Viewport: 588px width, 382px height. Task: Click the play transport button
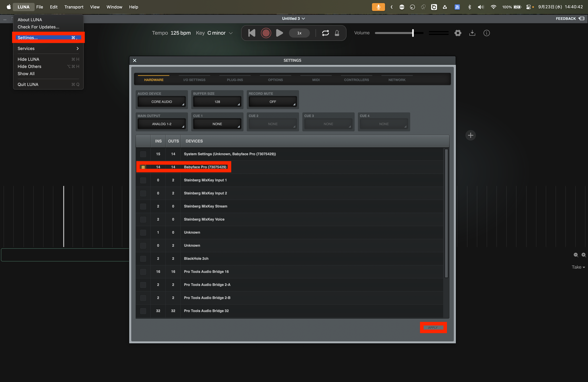279,33
